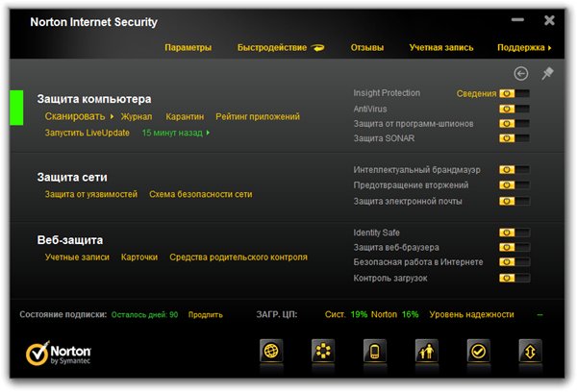Open the mobile phone icon at bottom
The height and width of the screenshot is (392, 577).
375,352
